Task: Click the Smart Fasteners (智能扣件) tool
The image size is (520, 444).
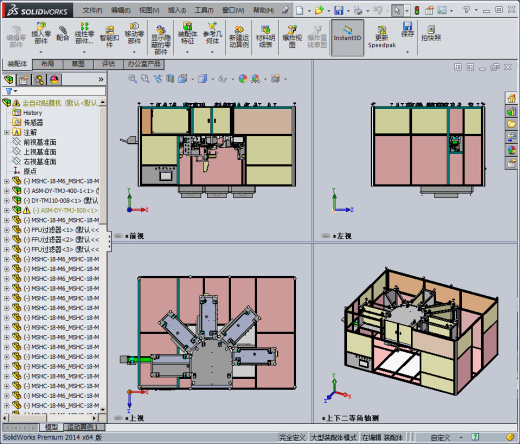Action: pos(109,36)
